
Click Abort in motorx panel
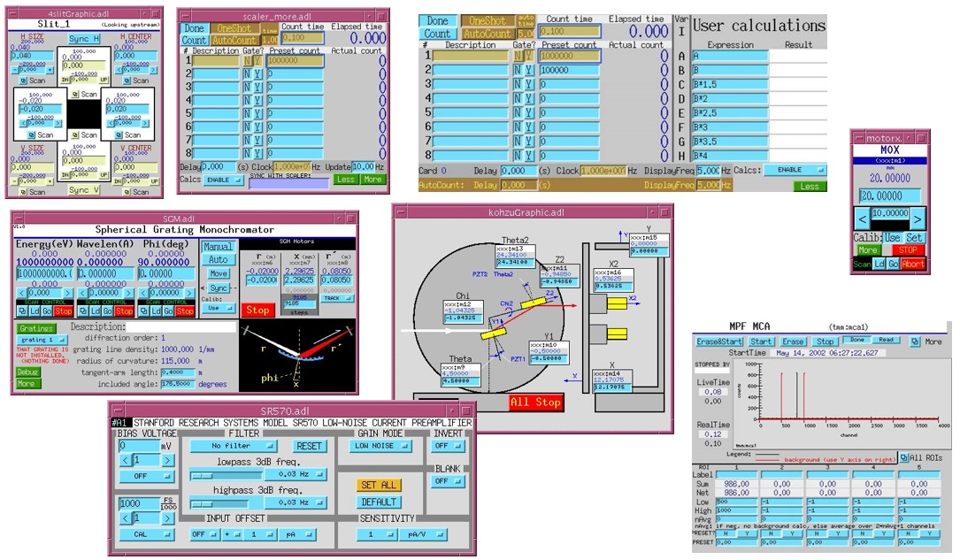point(912,264)
